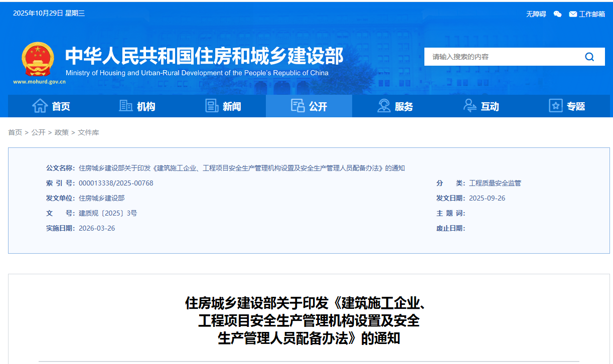Click the national emblem logo

tap(38, 59)
